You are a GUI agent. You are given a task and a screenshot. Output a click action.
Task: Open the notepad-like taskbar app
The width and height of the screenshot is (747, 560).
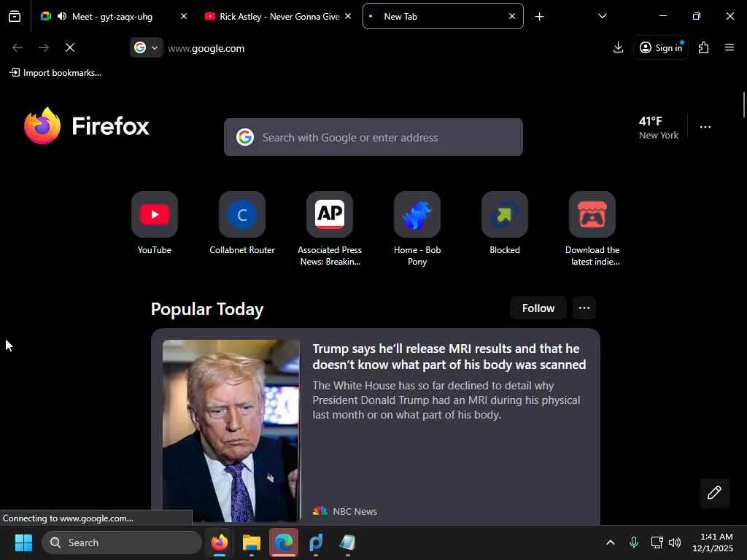(x=347, y=542)
